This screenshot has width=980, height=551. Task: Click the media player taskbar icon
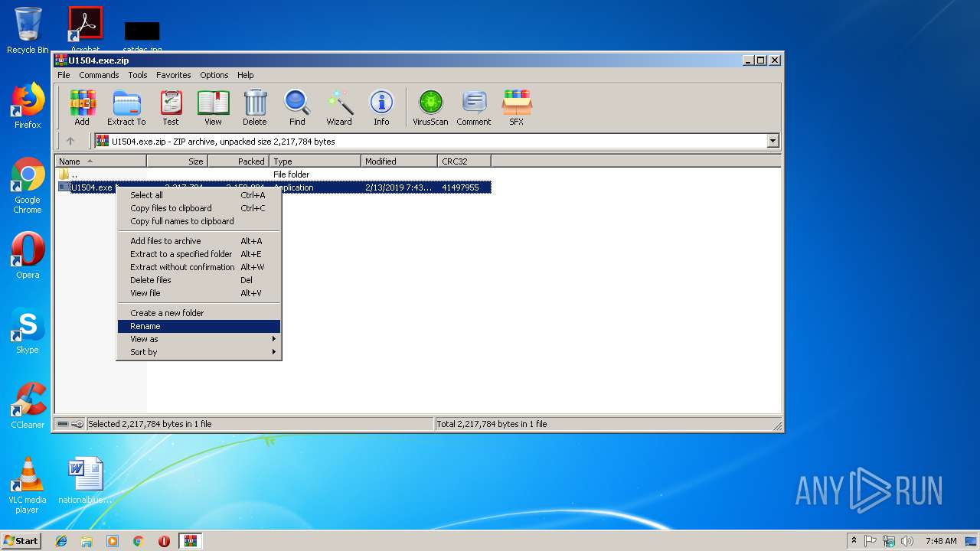pyautogui.click(x=113, y=541)
